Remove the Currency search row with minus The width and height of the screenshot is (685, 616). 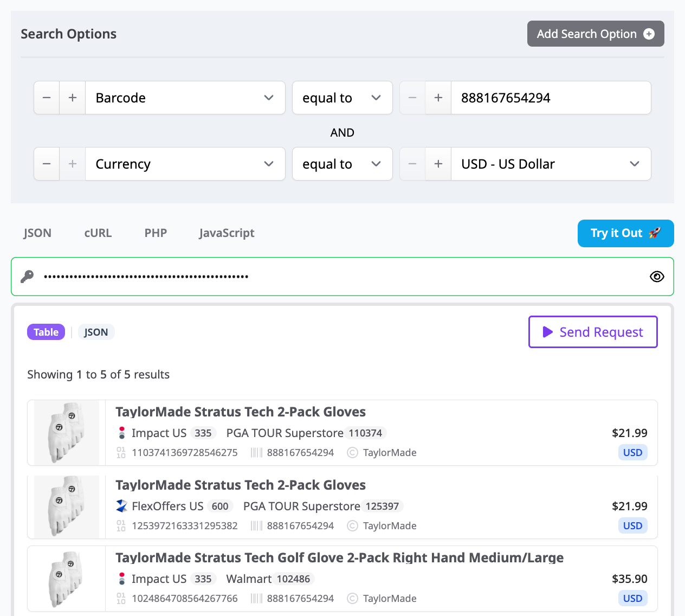[47, 164]
